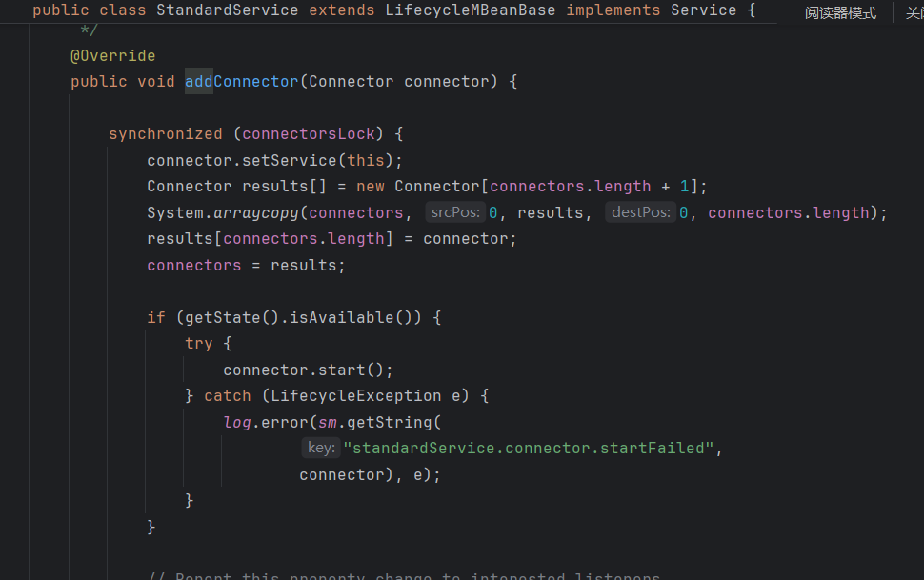Click the 阅读器模式 reader mode button
Viewport: 924px width, 580px height.
point(839,13)
